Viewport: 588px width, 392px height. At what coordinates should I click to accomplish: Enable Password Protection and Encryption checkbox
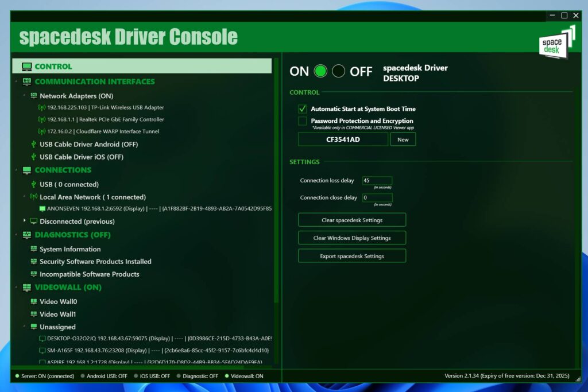302,121
